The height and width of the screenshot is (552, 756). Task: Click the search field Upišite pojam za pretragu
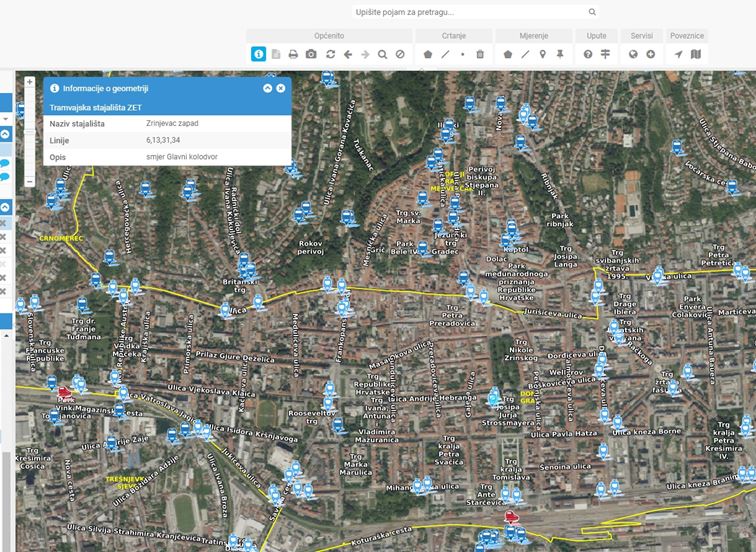tap(468, 12)
